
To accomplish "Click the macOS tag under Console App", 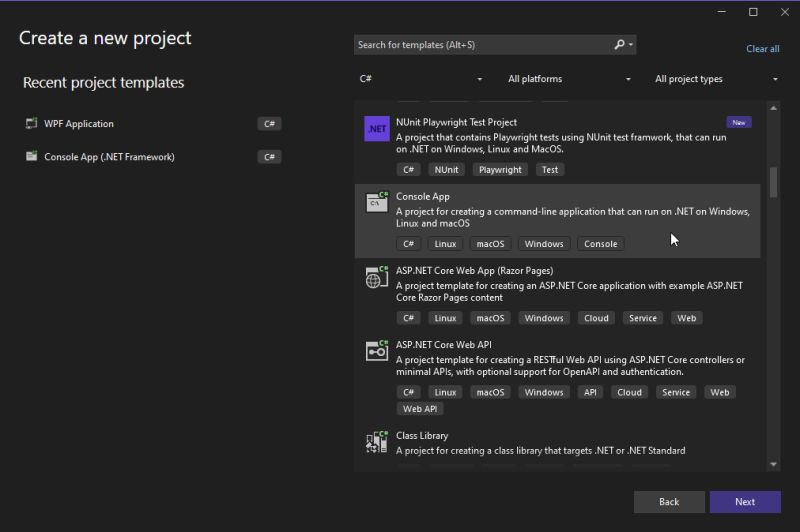I will tap(490, 244).
